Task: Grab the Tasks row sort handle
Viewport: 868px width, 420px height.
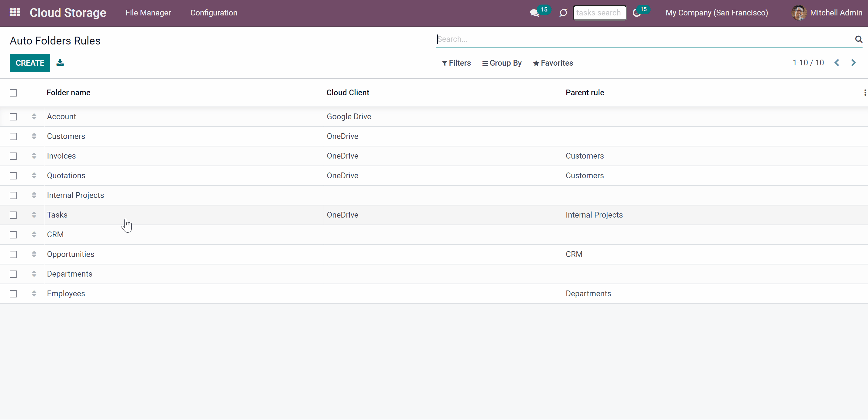Action: 34,215
